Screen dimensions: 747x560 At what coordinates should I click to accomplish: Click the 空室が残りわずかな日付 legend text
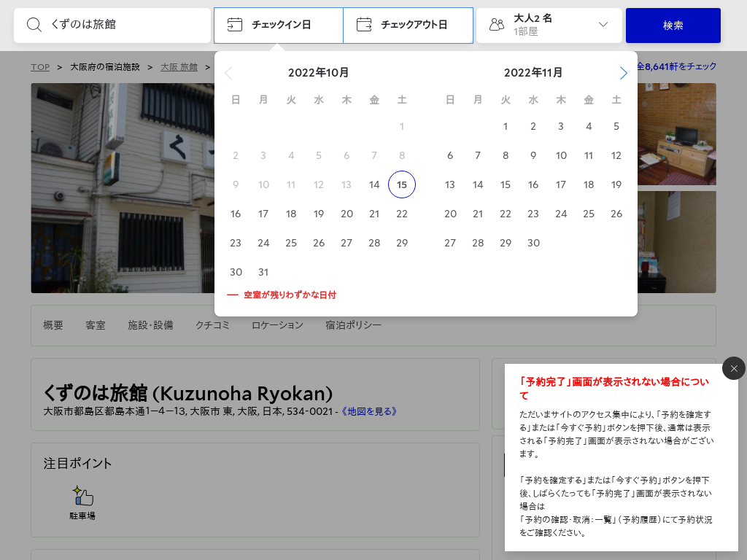tap(290, 295)
